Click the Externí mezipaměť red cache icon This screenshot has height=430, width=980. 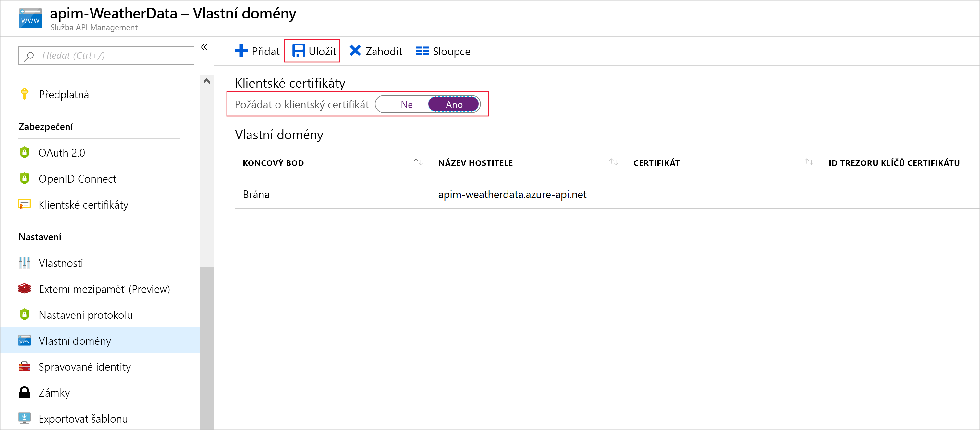pyautogui.click(x=24, y=289)
